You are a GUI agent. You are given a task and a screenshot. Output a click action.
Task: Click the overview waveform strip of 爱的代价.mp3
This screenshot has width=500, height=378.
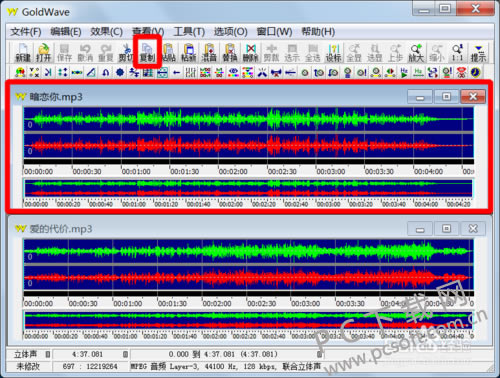(x=248, y=320)
